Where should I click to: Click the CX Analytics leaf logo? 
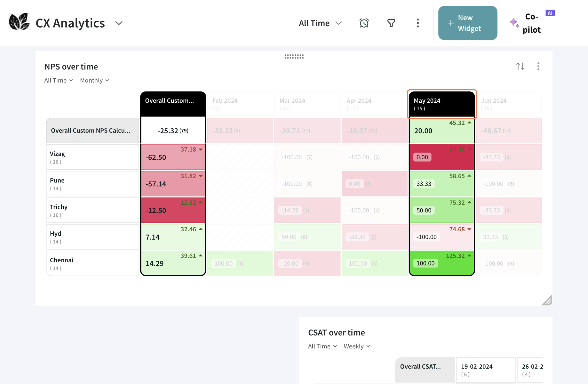[19, 22]
